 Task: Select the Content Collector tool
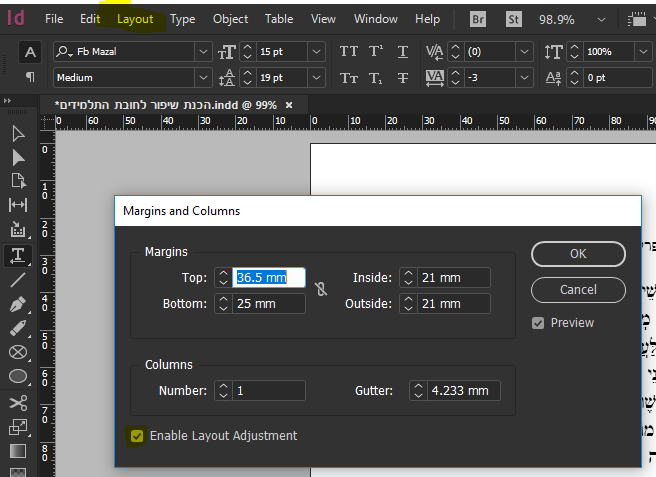(x=18, y=230)
